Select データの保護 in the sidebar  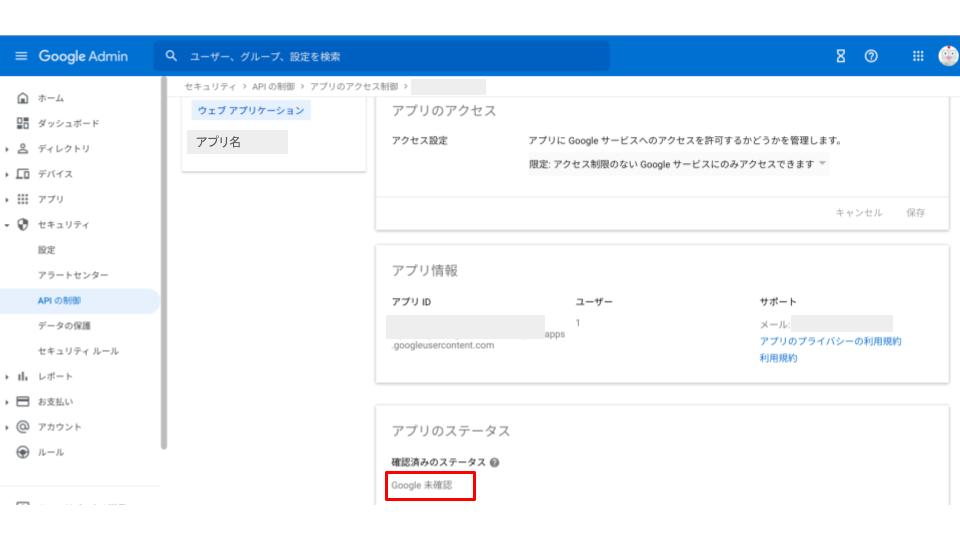point(64,326)
